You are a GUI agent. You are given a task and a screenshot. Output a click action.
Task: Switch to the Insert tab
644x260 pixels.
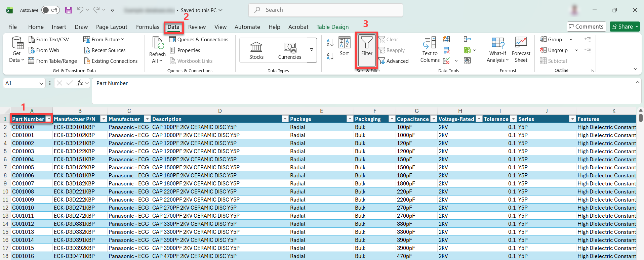pos(59,27)
